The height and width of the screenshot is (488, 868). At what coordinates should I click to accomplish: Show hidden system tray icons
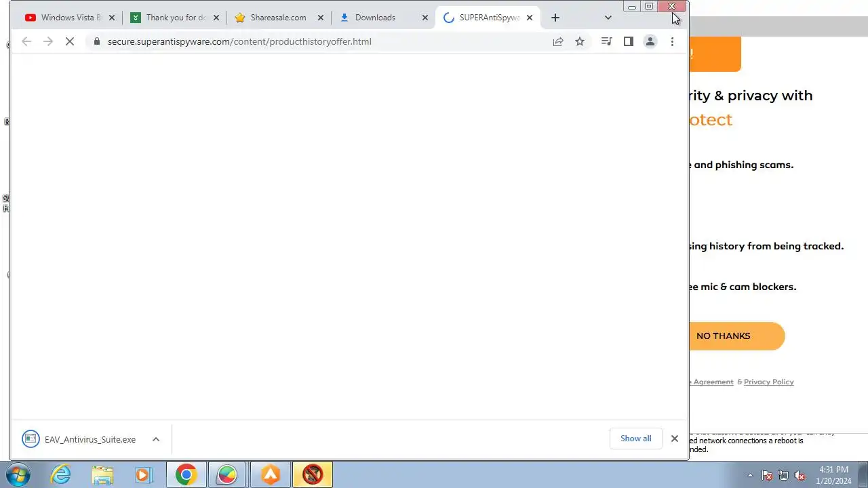click(750, 475)
